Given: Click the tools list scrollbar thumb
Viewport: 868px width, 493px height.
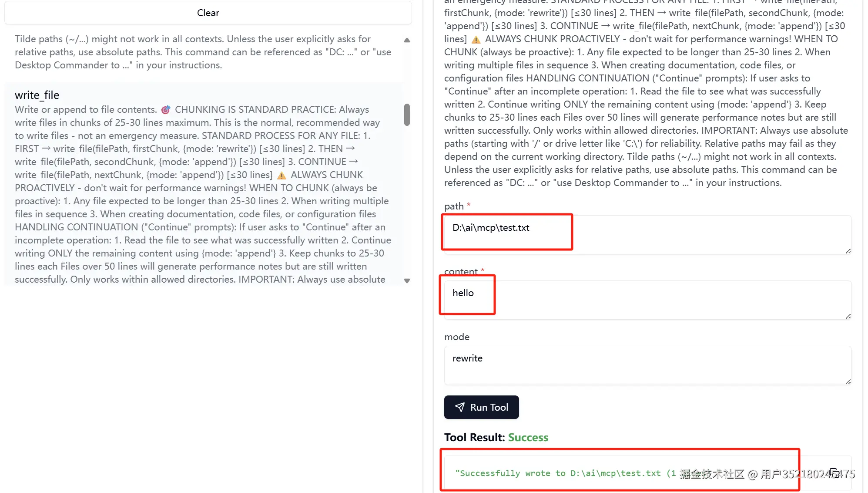Looking at the screenshot, I should pyautogui.click(x=407, y=115).
